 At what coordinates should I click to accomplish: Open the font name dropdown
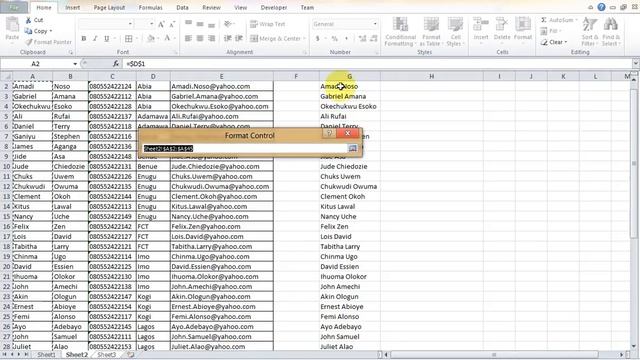pos(130,24)
